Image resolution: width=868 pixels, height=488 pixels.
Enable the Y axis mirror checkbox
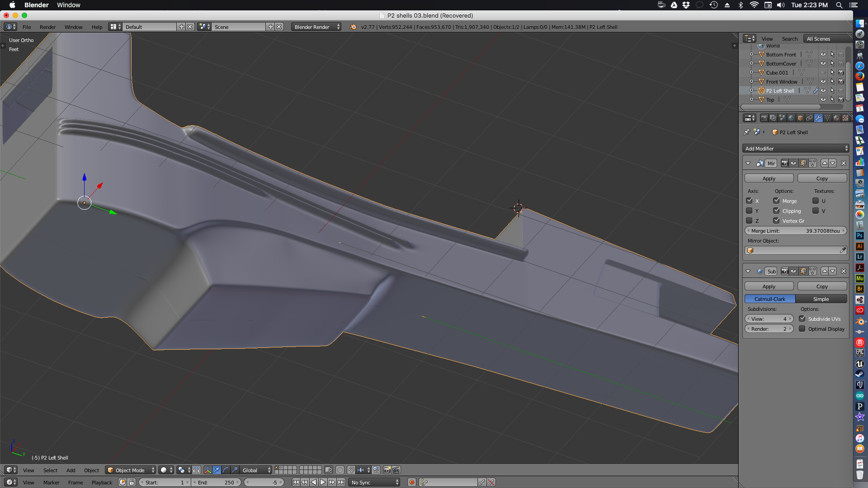point(749,211)
